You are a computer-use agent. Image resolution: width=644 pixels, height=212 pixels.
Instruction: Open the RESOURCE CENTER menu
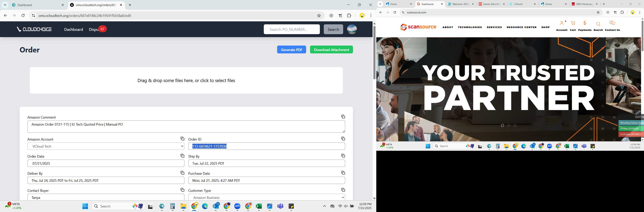tap(522, 27)
